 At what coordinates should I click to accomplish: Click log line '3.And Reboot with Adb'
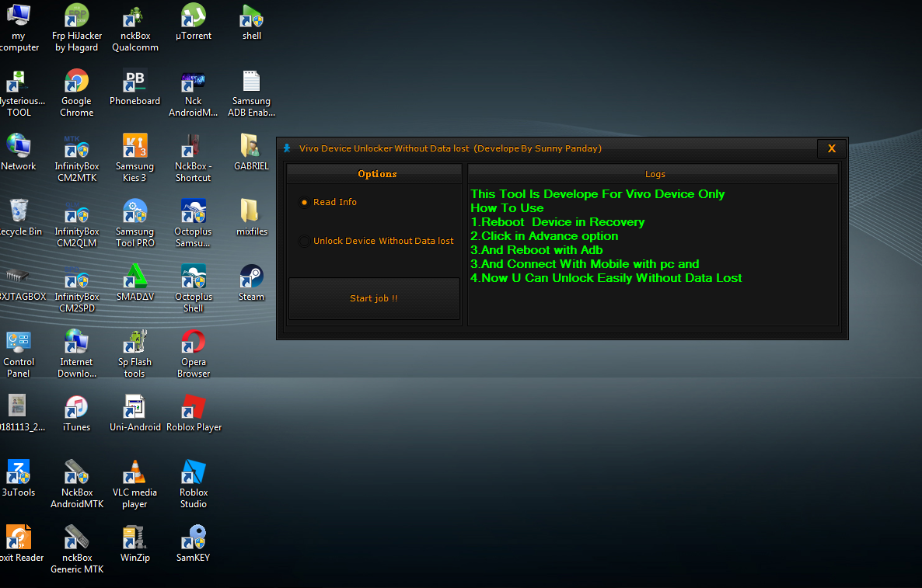tap(536, 250)
